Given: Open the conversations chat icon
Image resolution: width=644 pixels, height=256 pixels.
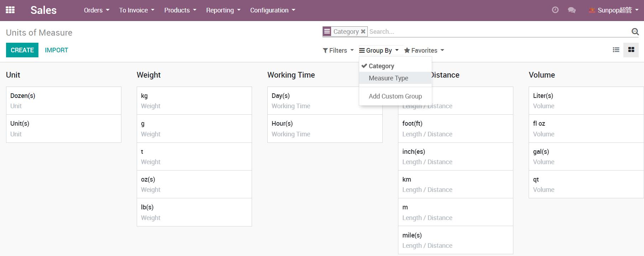Looking at the screenshot, I should point(572,10).
